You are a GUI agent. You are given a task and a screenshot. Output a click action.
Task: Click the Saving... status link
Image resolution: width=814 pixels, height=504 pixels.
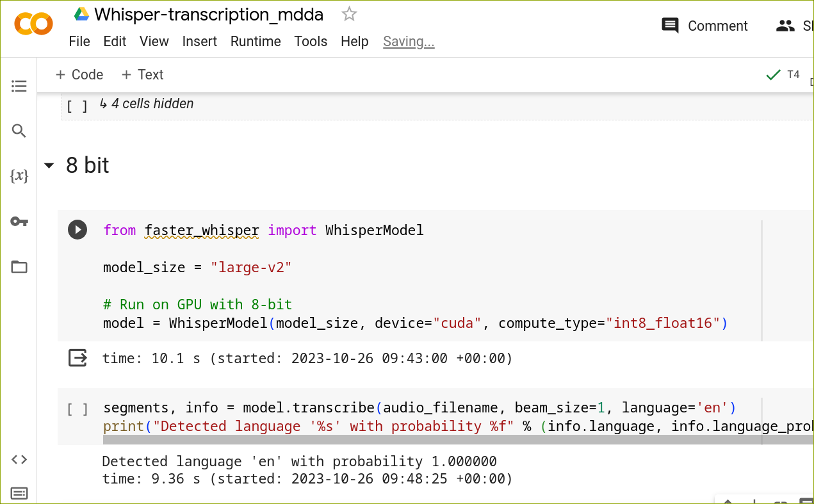(x=409, y=42)
